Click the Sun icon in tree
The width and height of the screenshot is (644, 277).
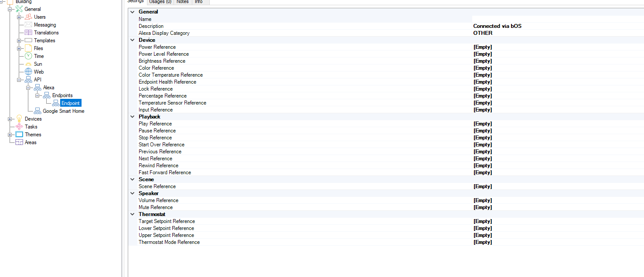[28, 64]
